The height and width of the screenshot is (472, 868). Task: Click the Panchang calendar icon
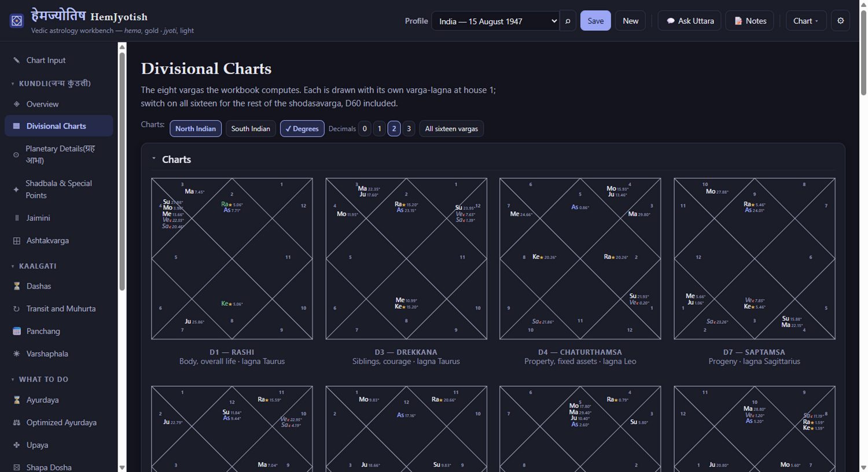[x=16, y=331]
